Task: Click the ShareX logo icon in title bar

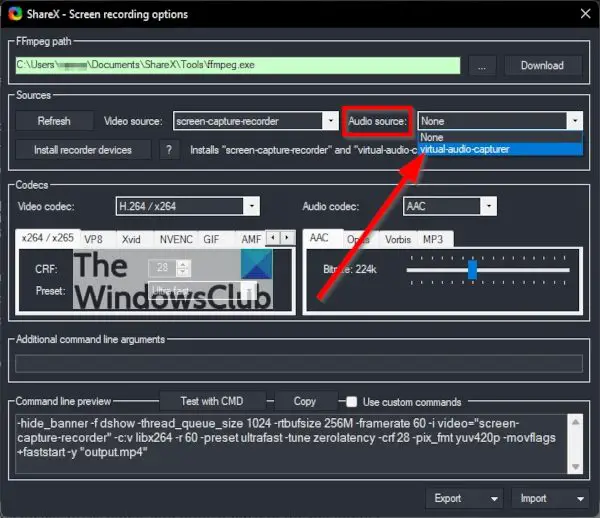Action: click(x=13, y=15)
